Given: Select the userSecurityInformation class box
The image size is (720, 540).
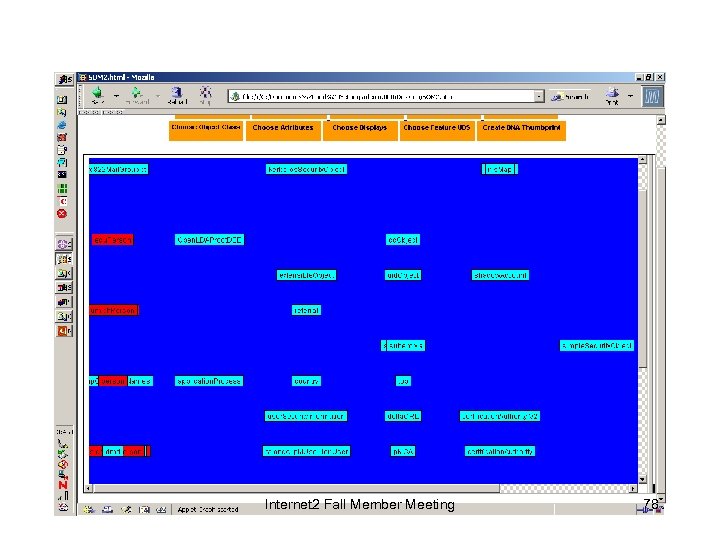Looking at the screenshot, I should point(306,416).
